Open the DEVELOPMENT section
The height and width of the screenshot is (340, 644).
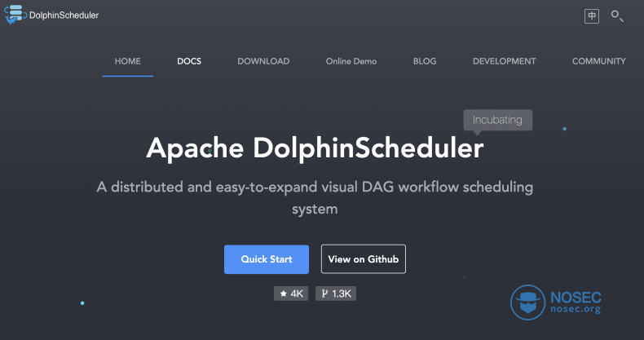505,61
